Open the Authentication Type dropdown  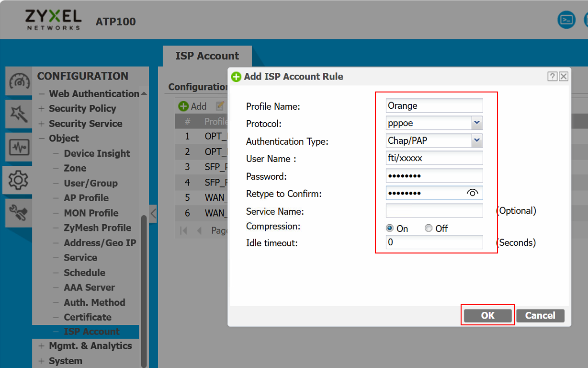(476, 141)
